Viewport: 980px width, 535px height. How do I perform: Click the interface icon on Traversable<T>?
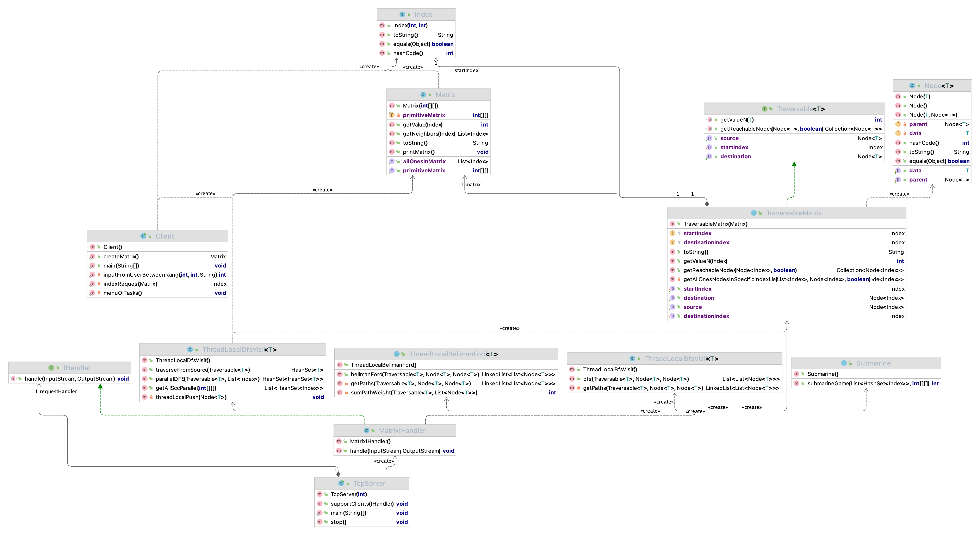(765, 109)
